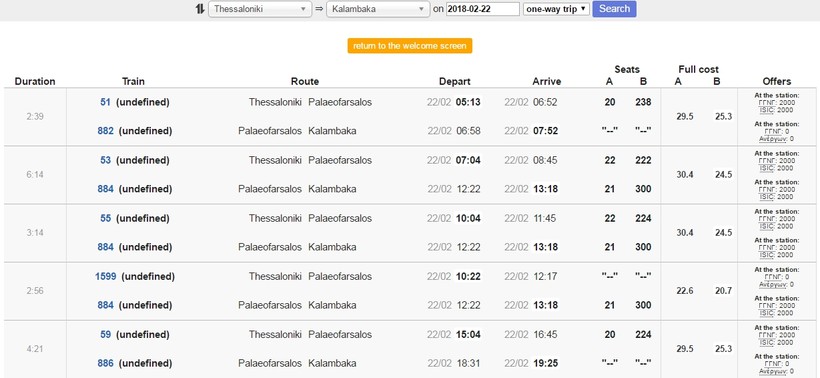Expand the one-way trip selector

556,9
